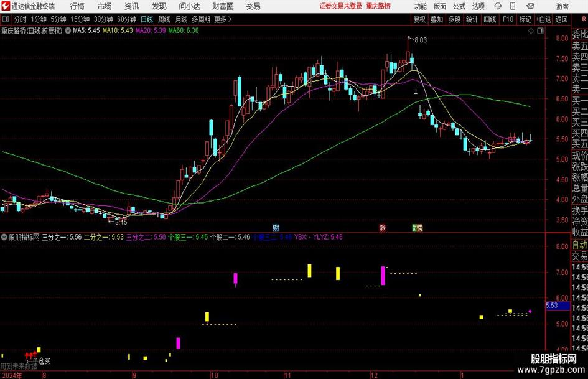Select the 日线 daily period tab
The image size is (588, 379).
pyautogui.click(x=147, y=19)
